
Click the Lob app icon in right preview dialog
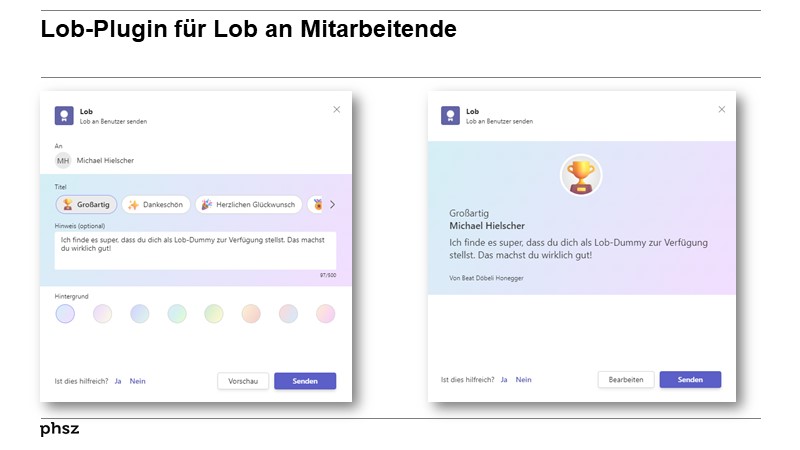click(451, 116)
